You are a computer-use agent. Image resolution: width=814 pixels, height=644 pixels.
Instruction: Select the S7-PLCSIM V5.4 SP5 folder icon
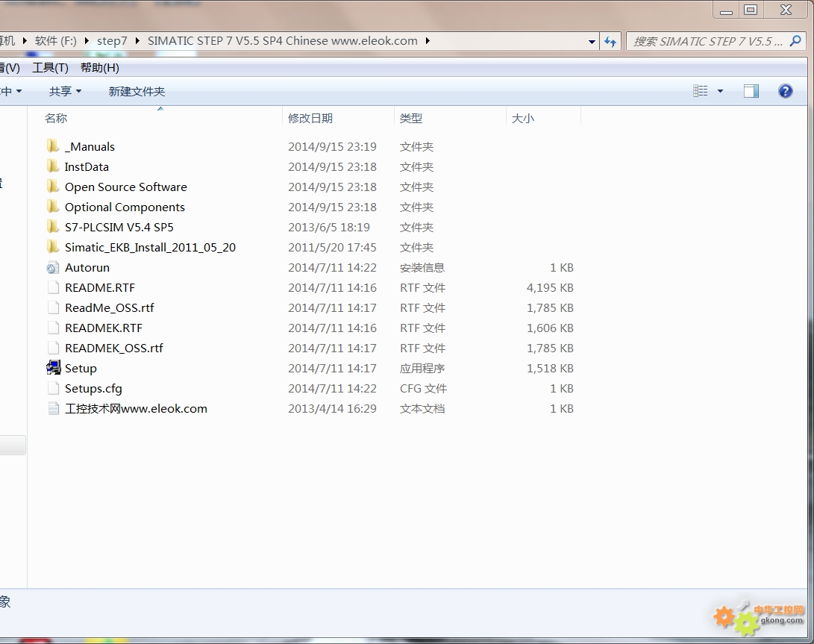click(52, 228)
